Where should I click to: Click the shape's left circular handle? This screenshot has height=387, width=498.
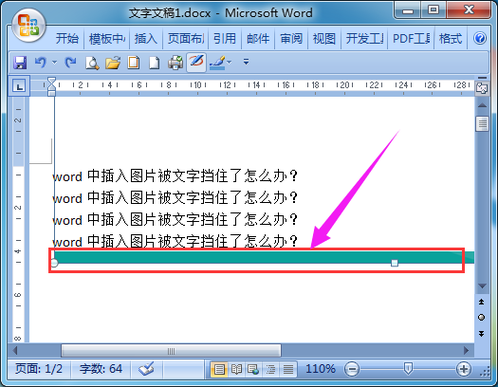tap(54, 263)
